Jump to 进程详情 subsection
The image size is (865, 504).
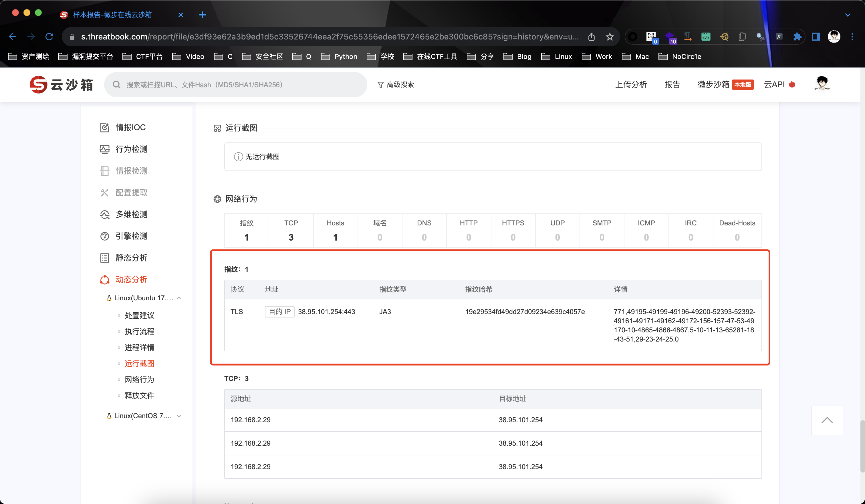(139, 347)
